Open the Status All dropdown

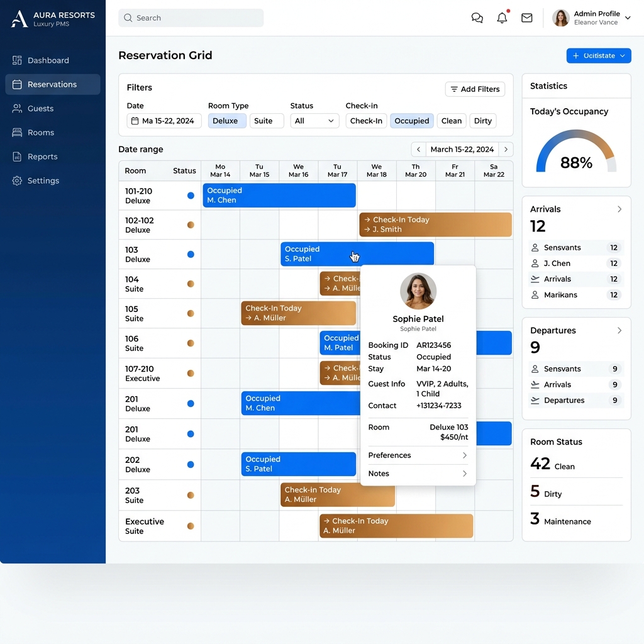pos(314,121)
